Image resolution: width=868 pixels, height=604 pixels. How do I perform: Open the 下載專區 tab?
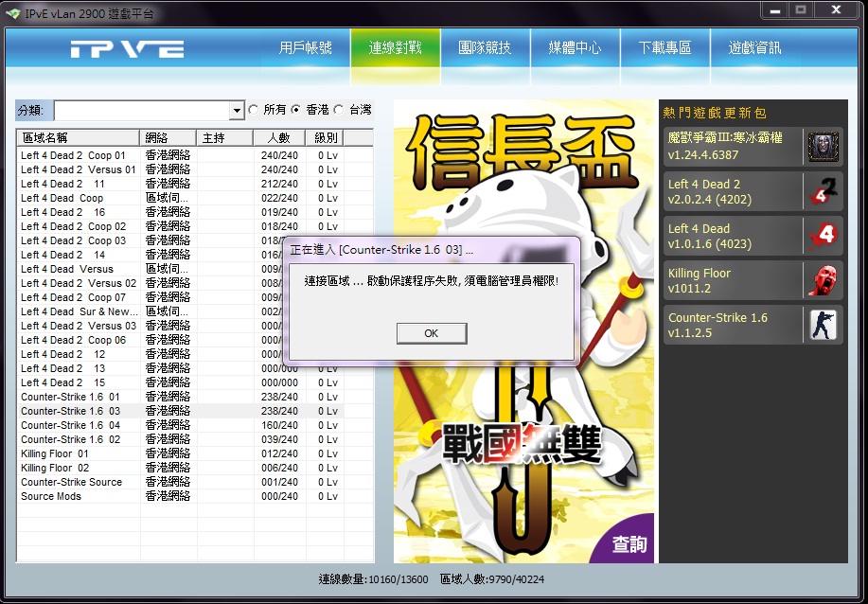664,48
